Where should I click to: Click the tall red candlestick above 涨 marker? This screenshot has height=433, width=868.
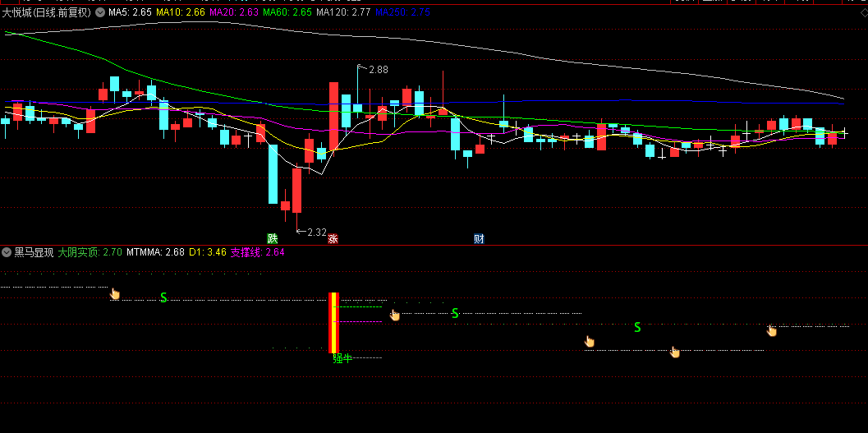pyautogui.click(x=333, y=116)
